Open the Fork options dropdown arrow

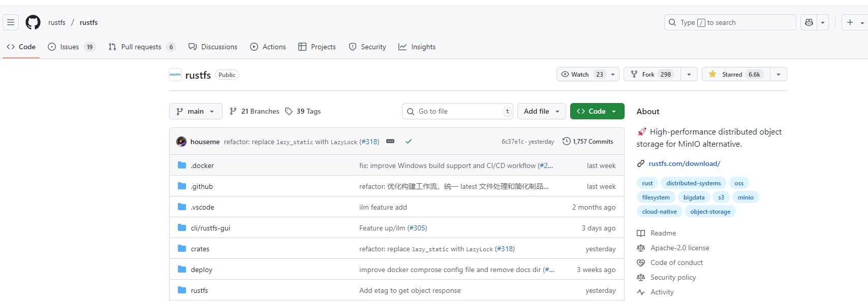(689, 74)
